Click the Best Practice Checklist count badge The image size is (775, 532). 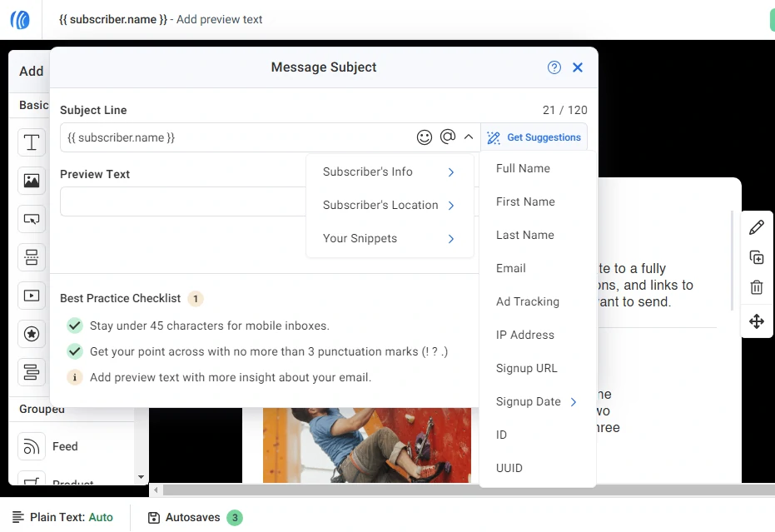point(196,299)
